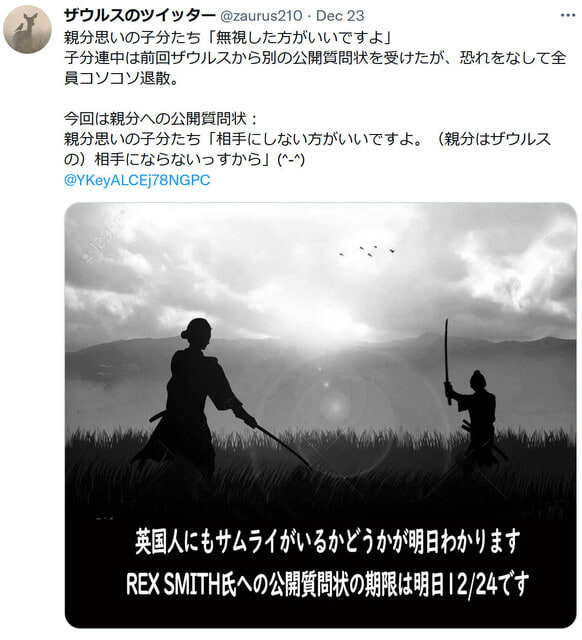
Task: Click the right samurai raising a sword
Action: click(473, 400)
